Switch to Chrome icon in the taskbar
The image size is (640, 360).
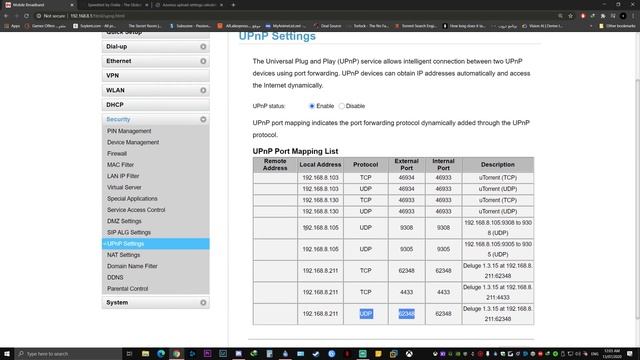coord(176,354)
